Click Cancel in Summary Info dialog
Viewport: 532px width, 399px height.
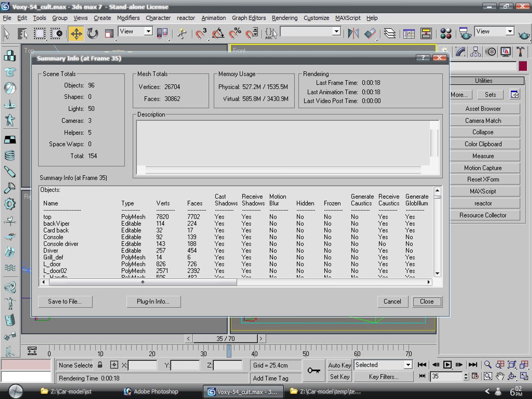[392, 301]
